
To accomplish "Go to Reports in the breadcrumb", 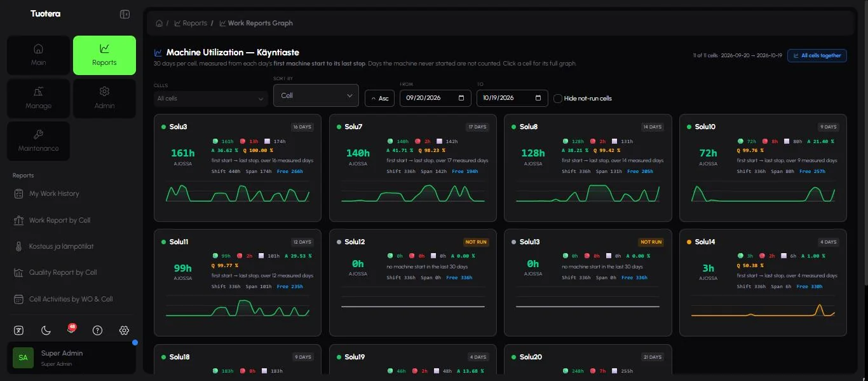I will pyautogui.click(x=190, y=24).
